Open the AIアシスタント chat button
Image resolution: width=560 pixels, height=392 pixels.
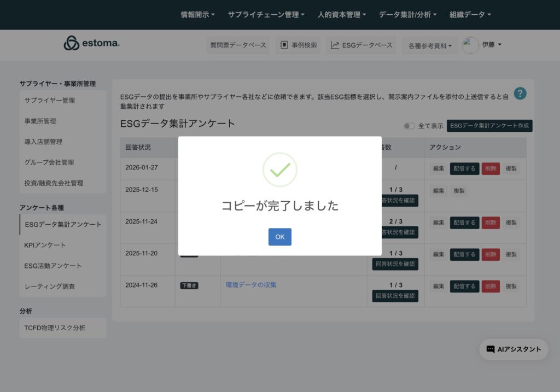click(x=514, y=349)
